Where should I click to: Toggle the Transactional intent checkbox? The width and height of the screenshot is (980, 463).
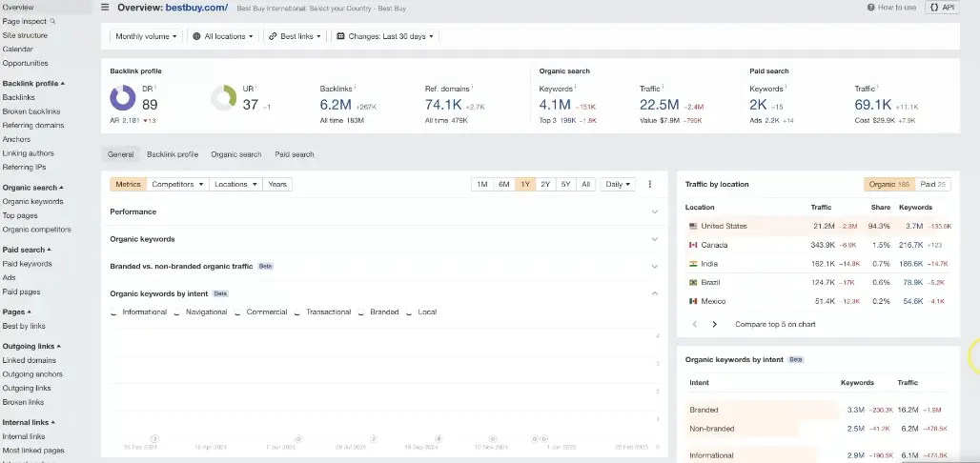pos(297,312)
